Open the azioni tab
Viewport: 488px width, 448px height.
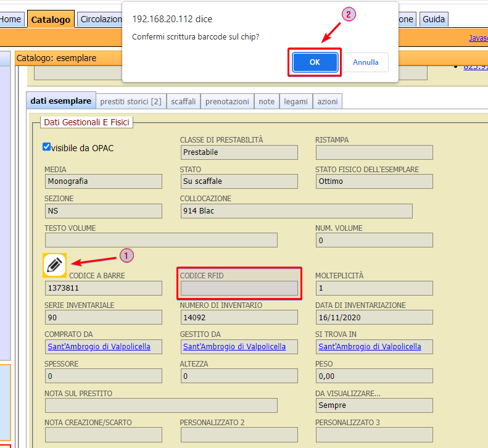327,102
